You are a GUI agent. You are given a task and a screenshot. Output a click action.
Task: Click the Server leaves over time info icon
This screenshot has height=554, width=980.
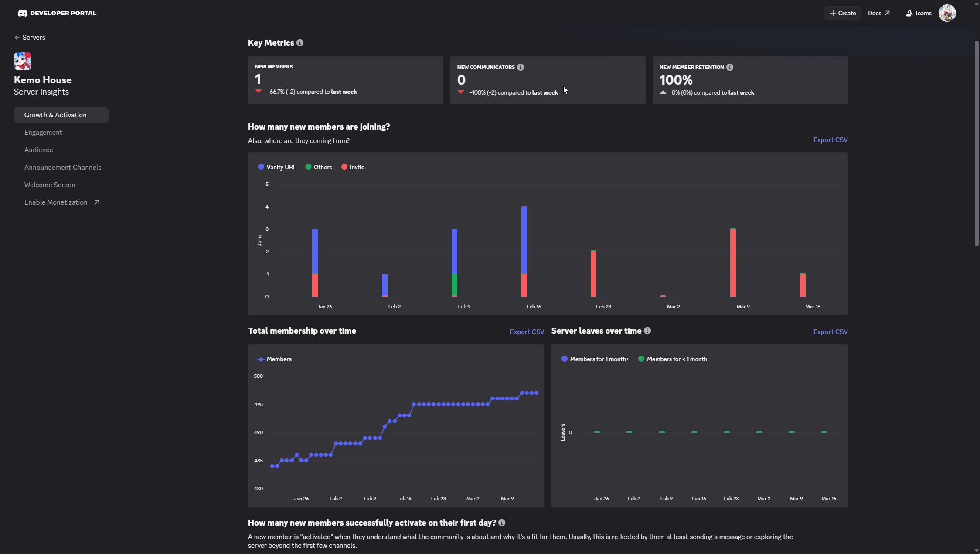coord(647,331)
